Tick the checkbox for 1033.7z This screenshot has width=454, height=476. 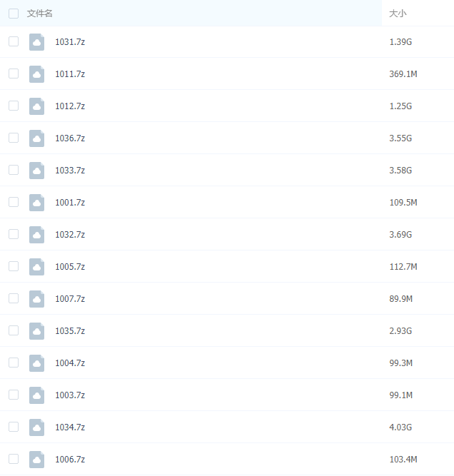click(14, 170)
